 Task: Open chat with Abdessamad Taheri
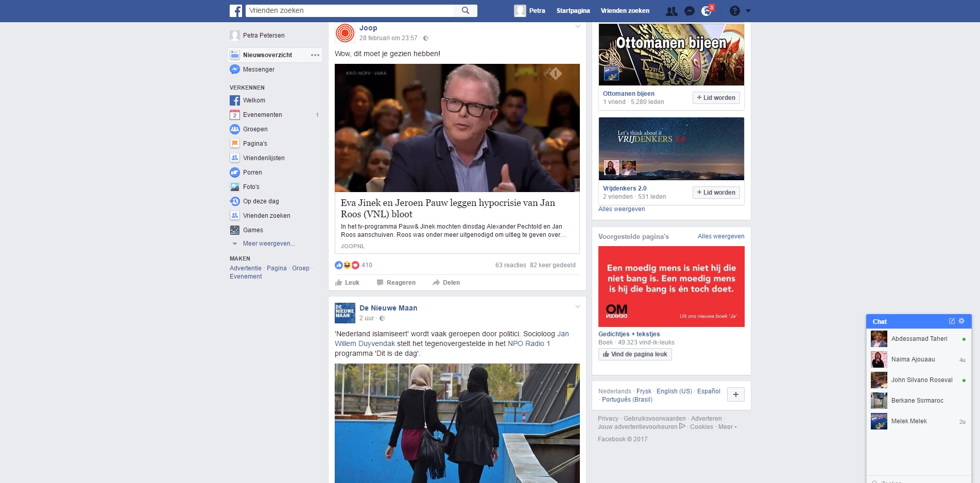[x=919, y=339]
